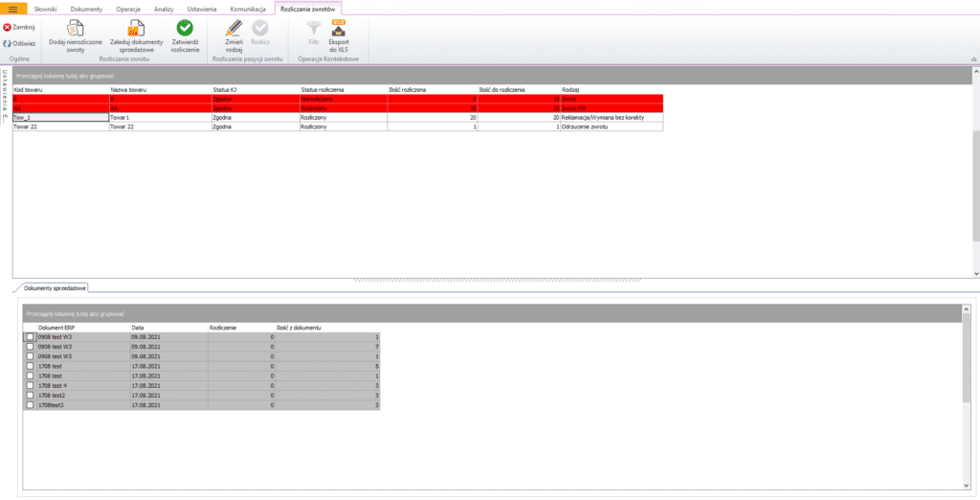The width and height of the screenshot is (980, 500).
Task: Click the Zwrot PW cell
Action: 612,108
